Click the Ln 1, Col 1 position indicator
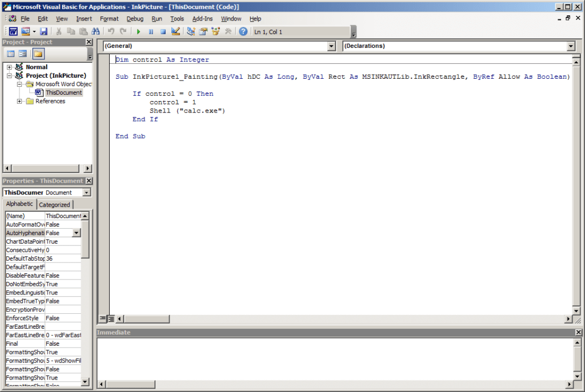 click(300, 32)
